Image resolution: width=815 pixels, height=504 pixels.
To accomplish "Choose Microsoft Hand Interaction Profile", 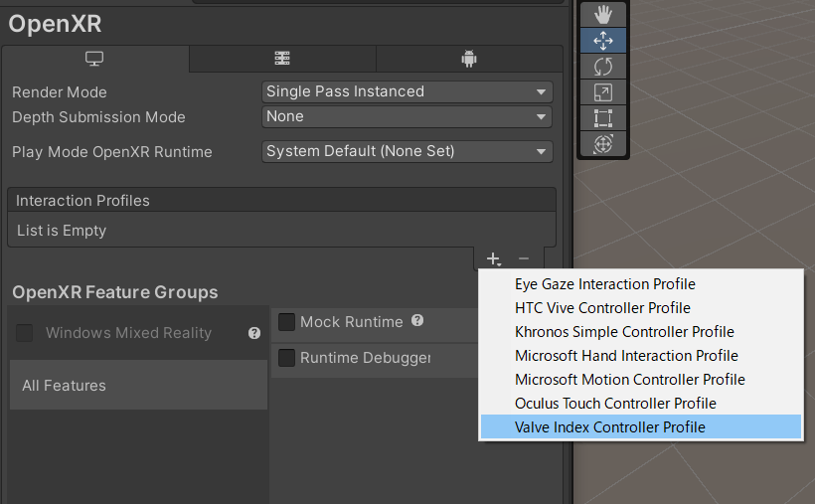I will [641, 356].
